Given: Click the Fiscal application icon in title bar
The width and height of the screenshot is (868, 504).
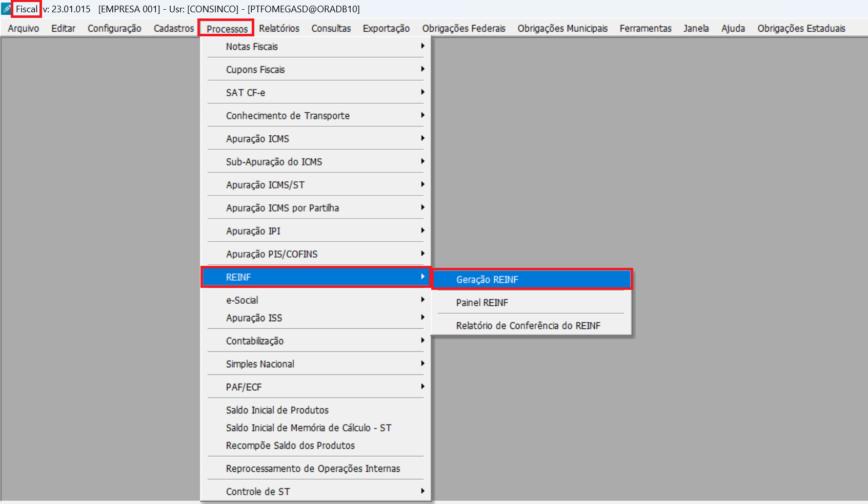Looking at the screenshot, I should [x=6, y=9].
